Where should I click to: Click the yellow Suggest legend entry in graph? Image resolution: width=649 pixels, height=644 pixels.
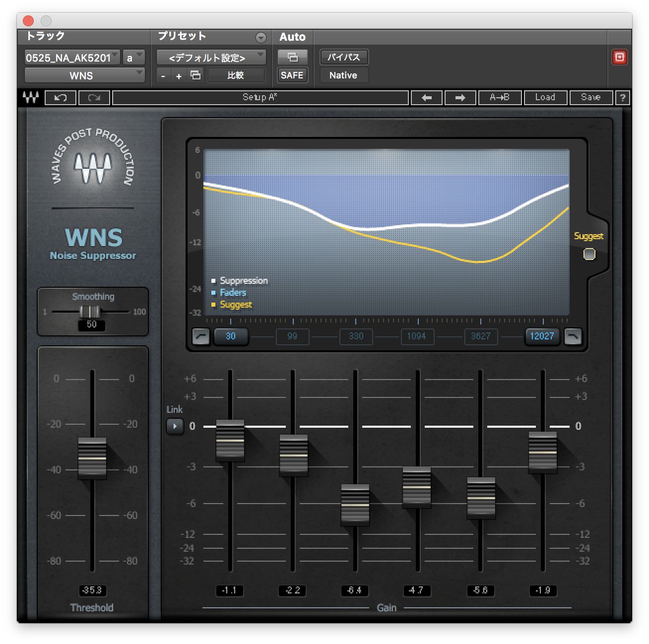point(232,305)
